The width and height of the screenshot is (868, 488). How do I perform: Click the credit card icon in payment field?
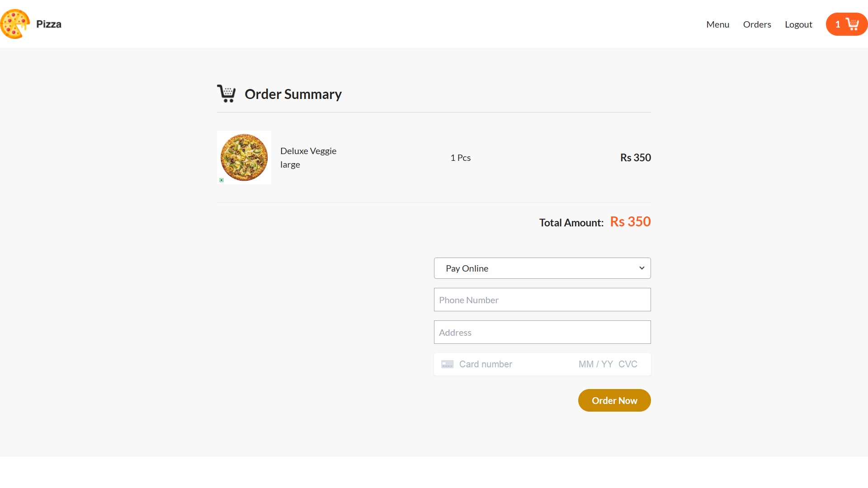click(447, 364)
